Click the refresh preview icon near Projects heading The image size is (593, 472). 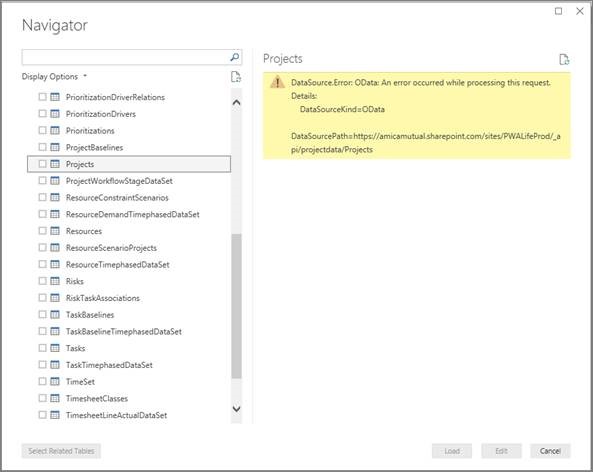[564, 59]
